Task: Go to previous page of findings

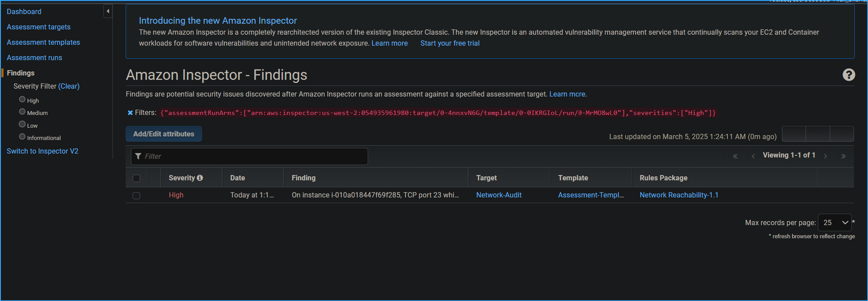Action: [x=753, y=156]
